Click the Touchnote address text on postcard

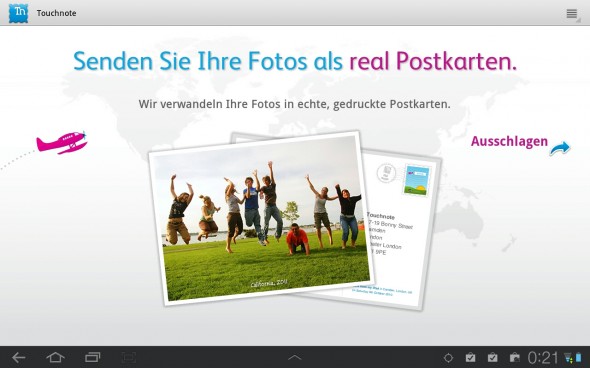click(x=389, y=234)
